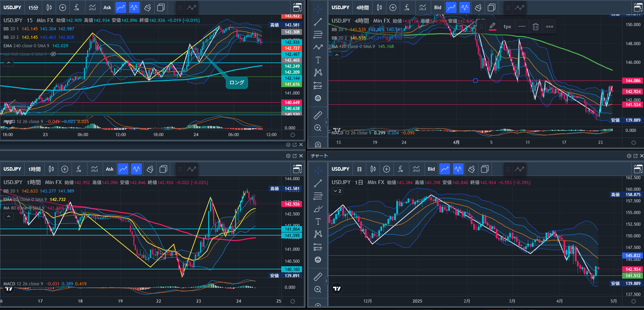The width and height of the screenshot is (644, 310).
Task: Open candlestick style menu in 15分 chart
Action: click(49, 7)
